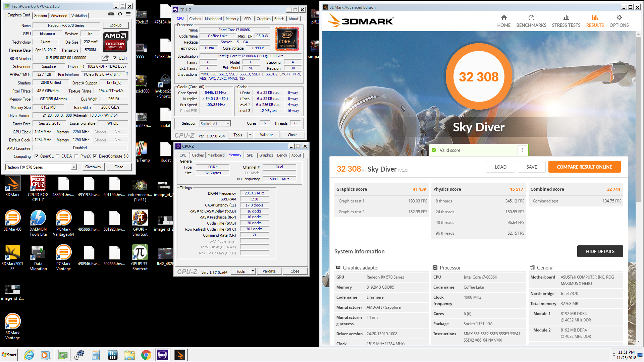Click the LOAD button in 3DMark
The width and height of the screenshot is (644, 362).
tap(500, 167)
